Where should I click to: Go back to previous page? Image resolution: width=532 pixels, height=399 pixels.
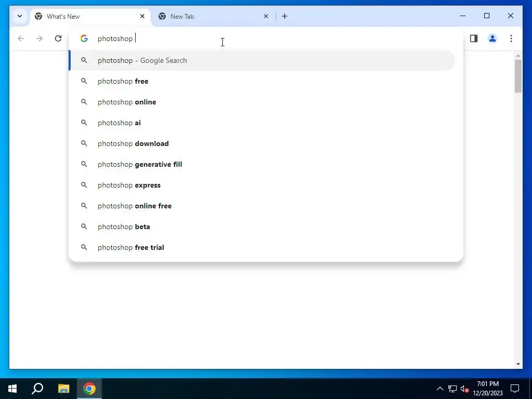[x=21, y=38]
